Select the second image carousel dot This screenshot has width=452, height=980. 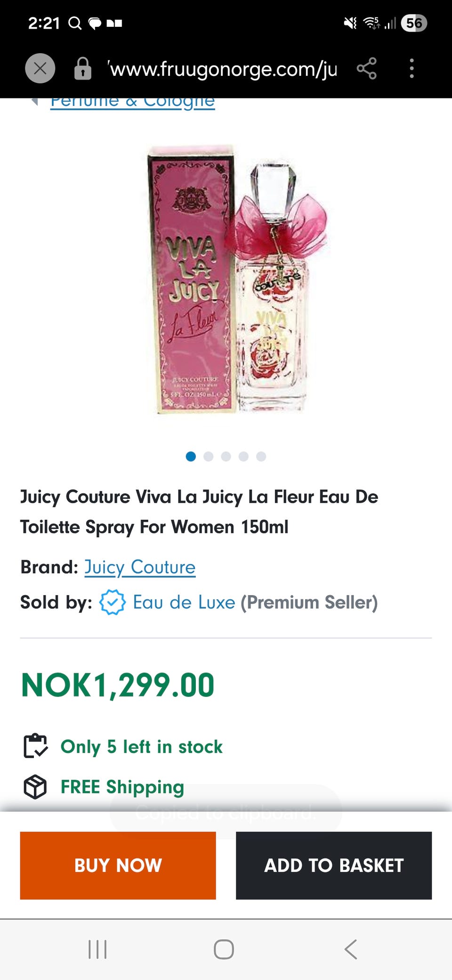click(208, 456)
